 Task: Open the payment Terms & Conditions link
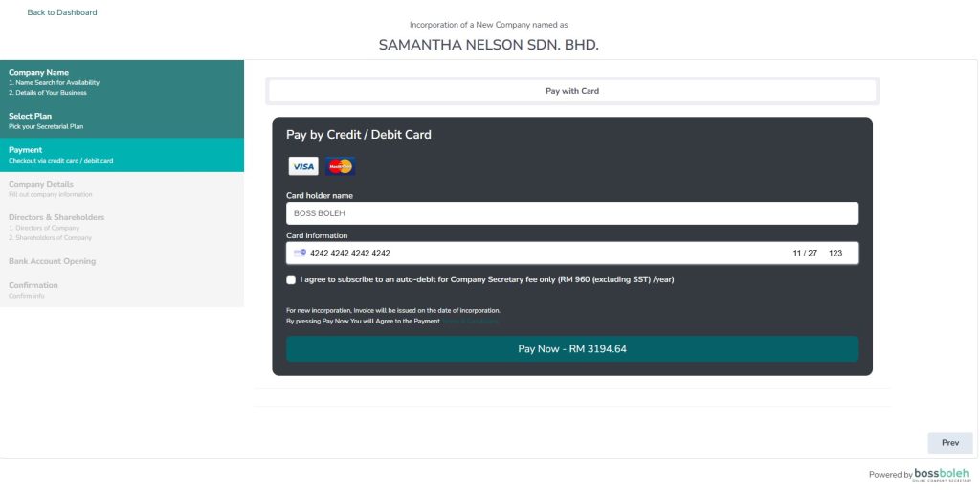pos(470,322)
